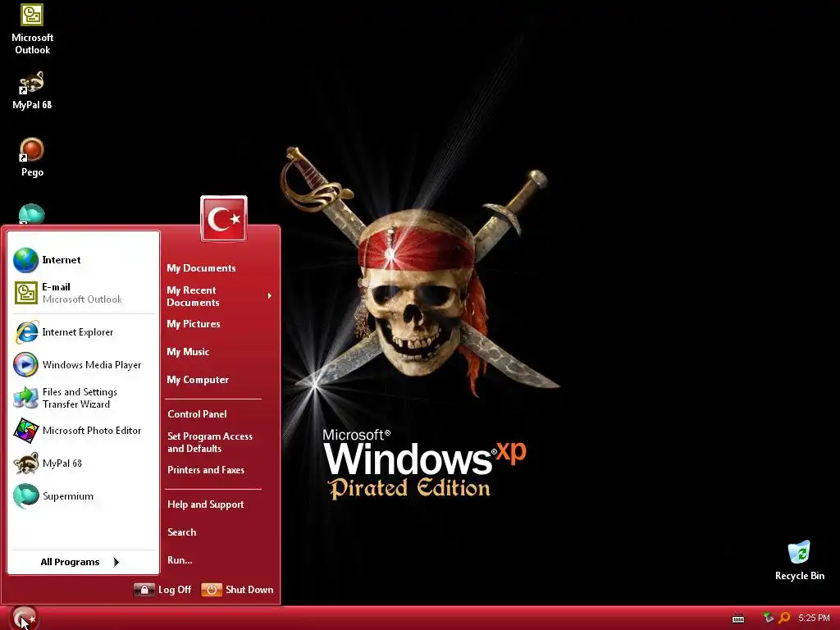
Task: Open the MyPal 68 desktop shortcut
Action: click(x=32, y=90)
